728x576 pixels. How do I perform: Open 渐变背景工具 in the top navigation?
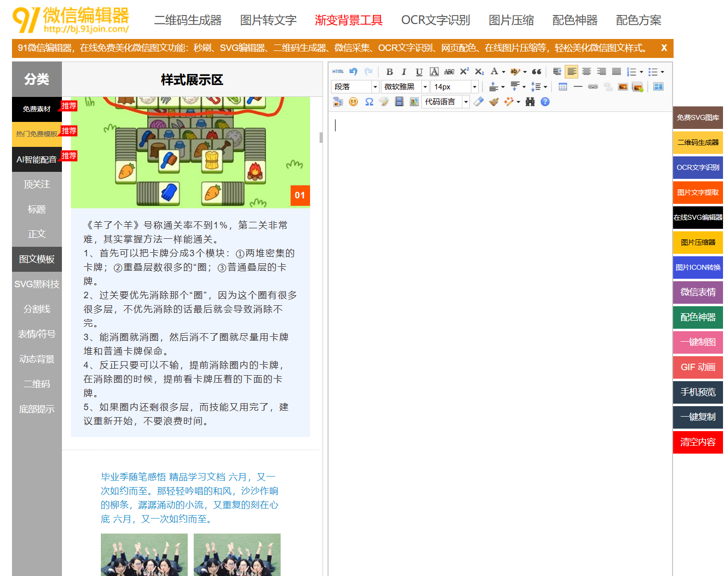349,20
